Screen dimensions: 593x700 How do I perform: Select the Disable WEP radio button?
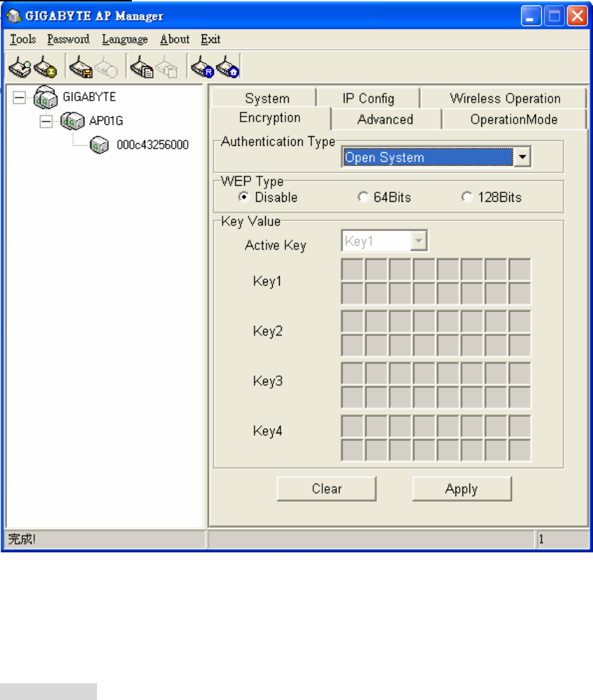pos(243,197)
